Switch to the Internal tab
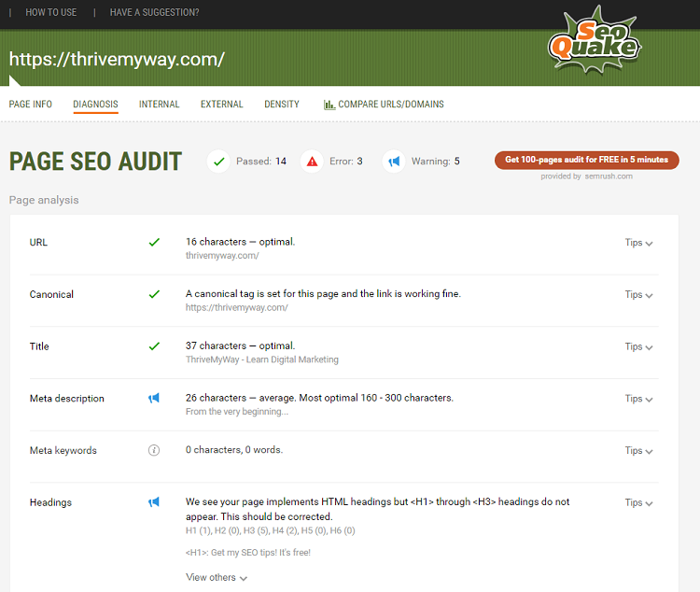Screen dimensions: 700x592 coord(159,104)
